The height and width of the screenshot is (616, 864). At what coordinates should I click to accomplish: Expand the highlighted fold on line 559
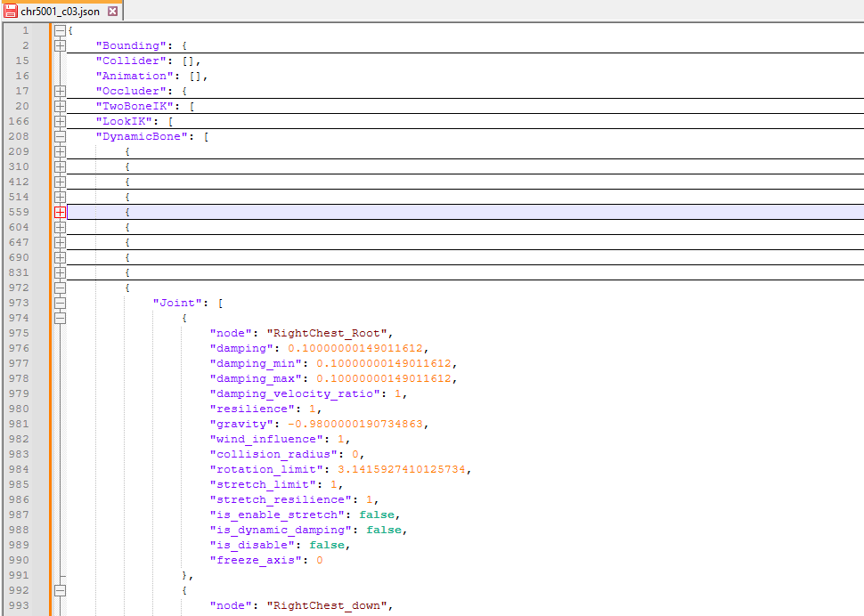pos(60,213)
